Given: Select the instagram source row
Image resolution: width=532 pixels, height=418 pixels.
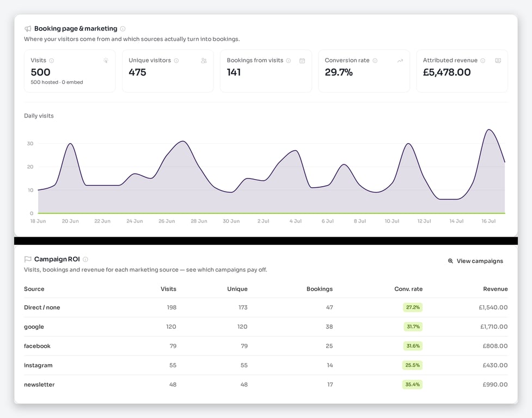Looking at the screenshot, I should coord(266,365).
